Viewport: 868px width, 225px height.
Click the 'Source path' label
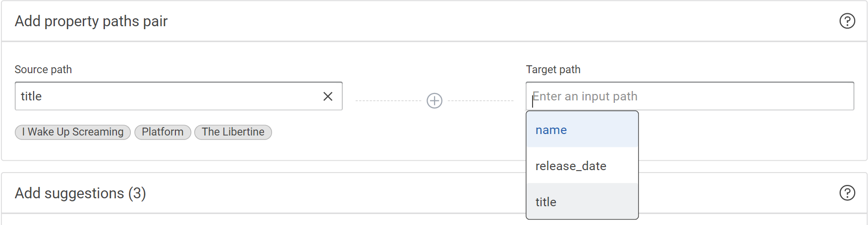[43, 70]
